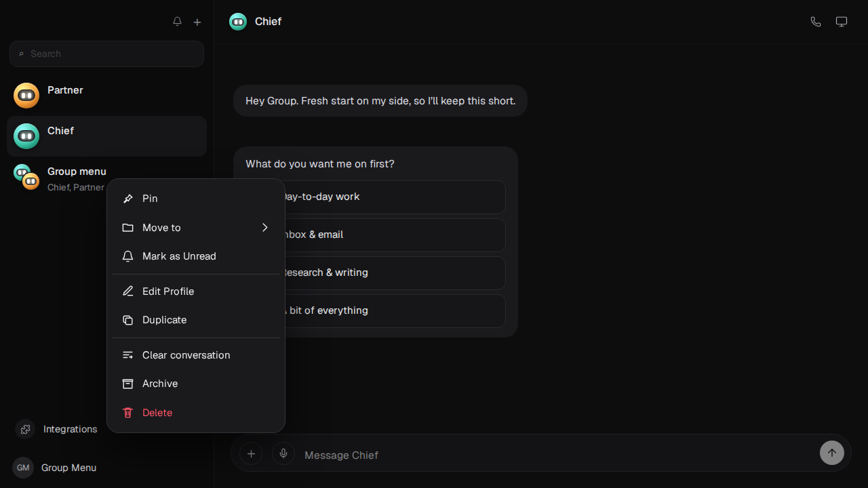Open Integrations puzzle icon
The image size is (868, 488).
(x=25, y=429)
